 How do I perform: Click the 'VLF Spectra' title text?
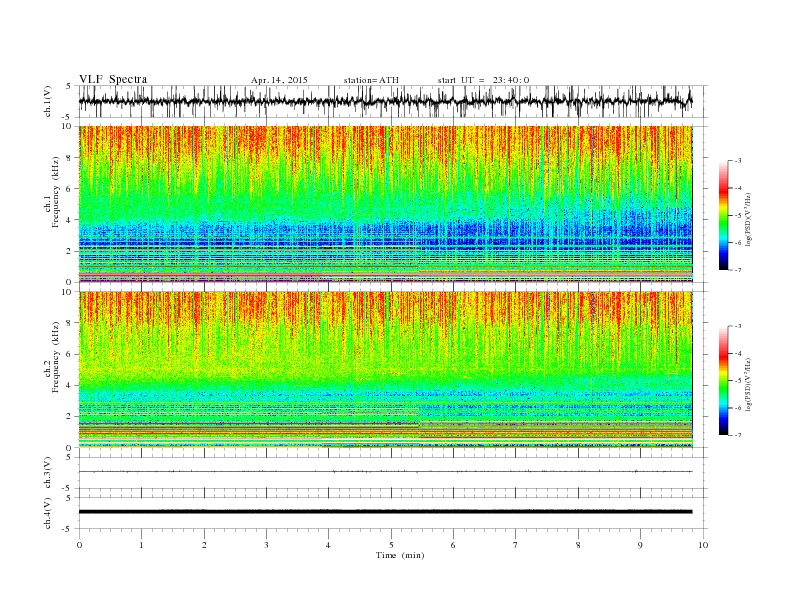(x=113, y=79)
